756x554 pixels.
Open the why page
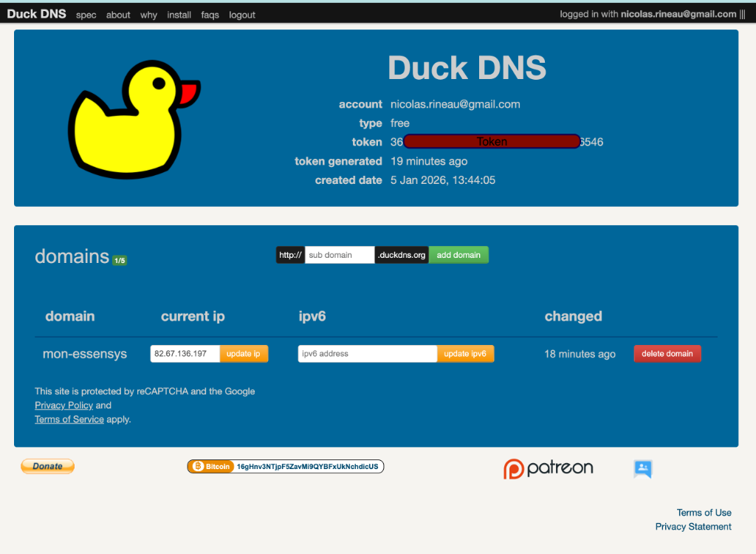pos(148,14)
